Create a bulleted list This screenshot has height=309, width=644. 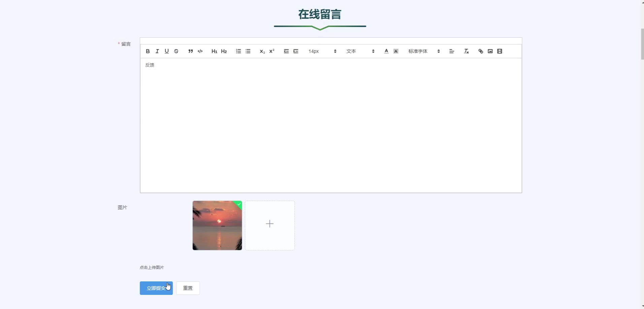pyautogui.click(x=248, y=51)
